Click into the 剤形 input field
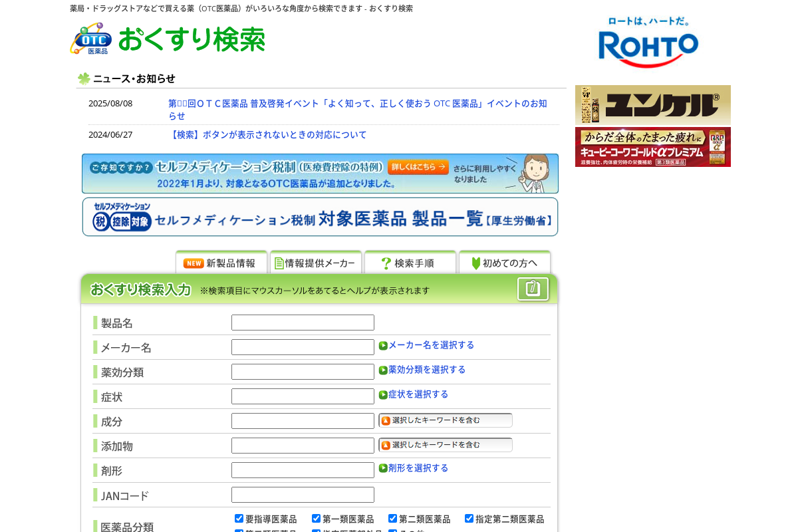 point(303,470)
